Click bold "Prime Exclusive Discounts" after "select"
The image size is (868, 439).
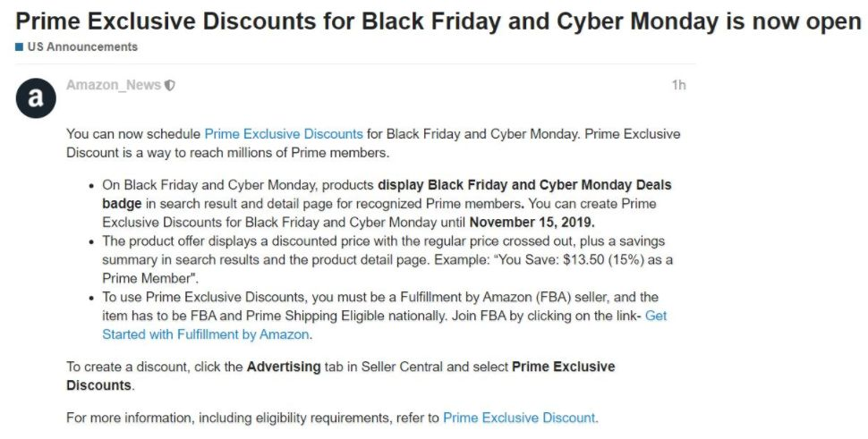pos(563,367)
